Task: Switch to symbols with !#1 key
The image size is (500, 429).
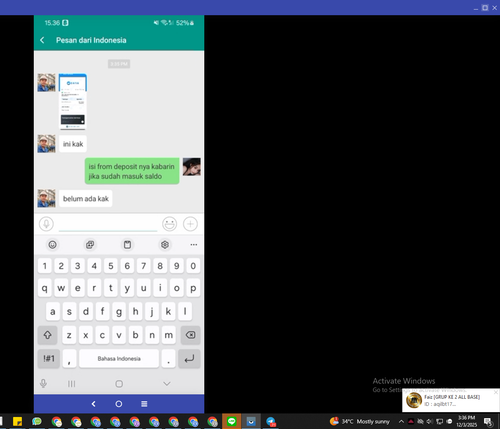Action: tap(49, 359)
